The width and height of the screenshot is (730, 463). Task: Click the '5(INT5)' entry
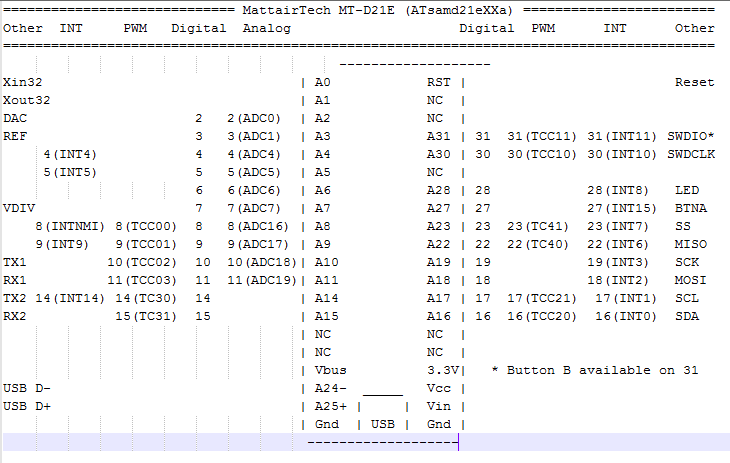70,172
